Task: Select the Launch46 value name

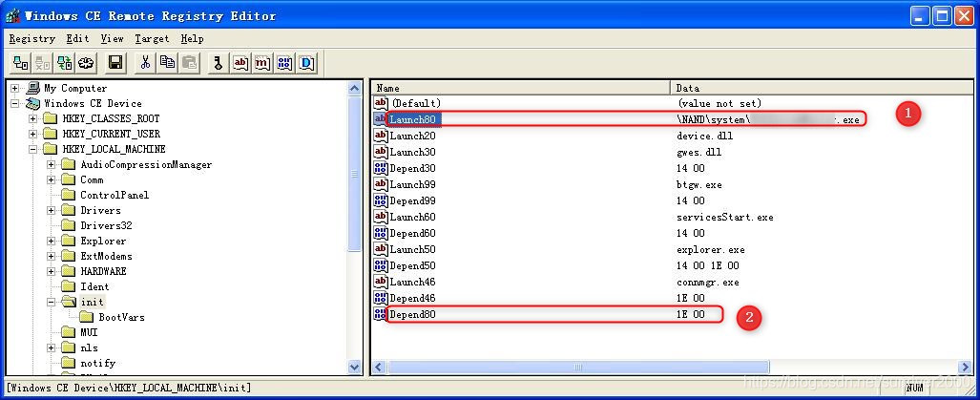Action: [412, 282]
